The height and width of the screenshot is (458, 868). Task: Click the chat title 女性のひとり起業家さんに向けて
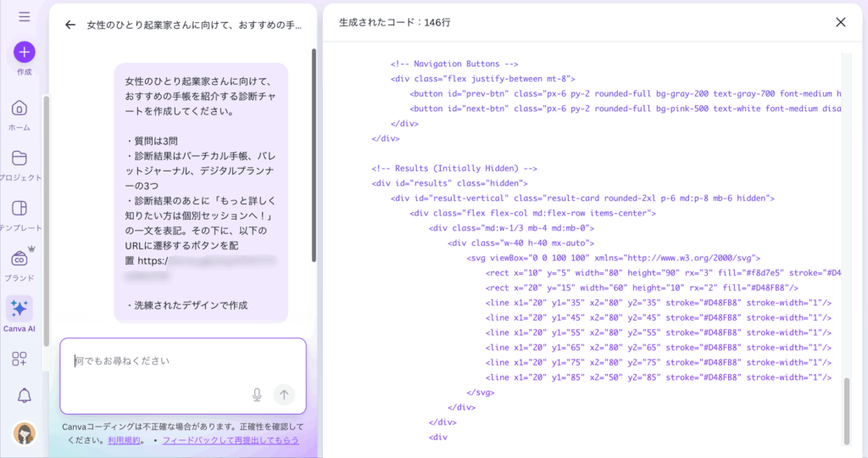click(x=194, y=25)
